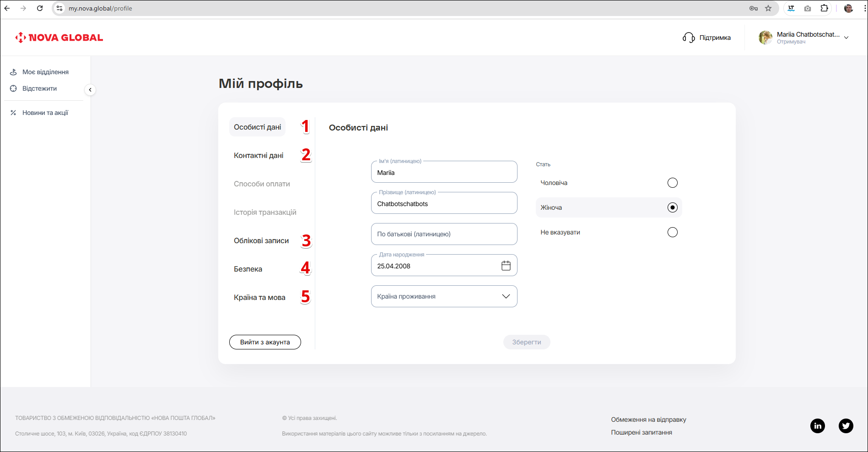The image size is (868, 452).
Task: Click the LinkedIn icon in footer
Action: 817,426
